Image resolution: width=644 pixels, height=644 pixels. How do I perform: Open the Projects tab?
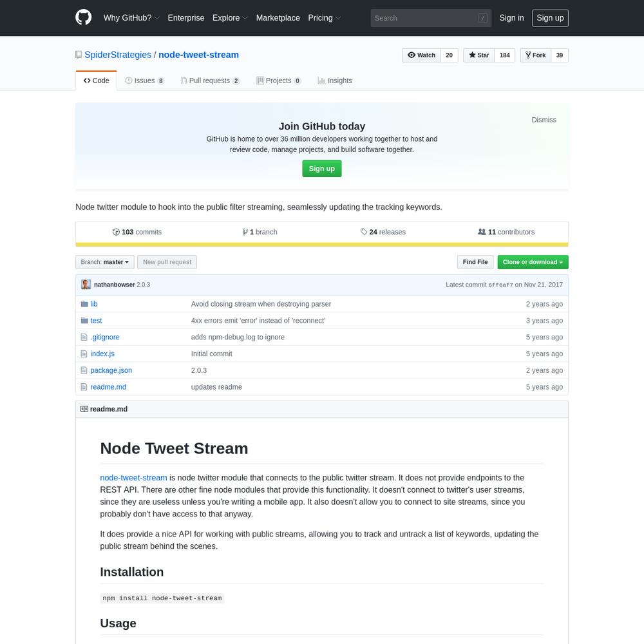279,80
